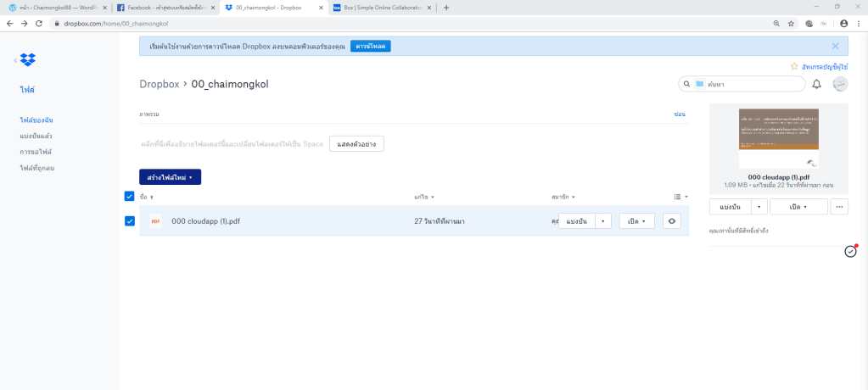
Task: Switch to the Box browser tab
Action: (378, 8)
